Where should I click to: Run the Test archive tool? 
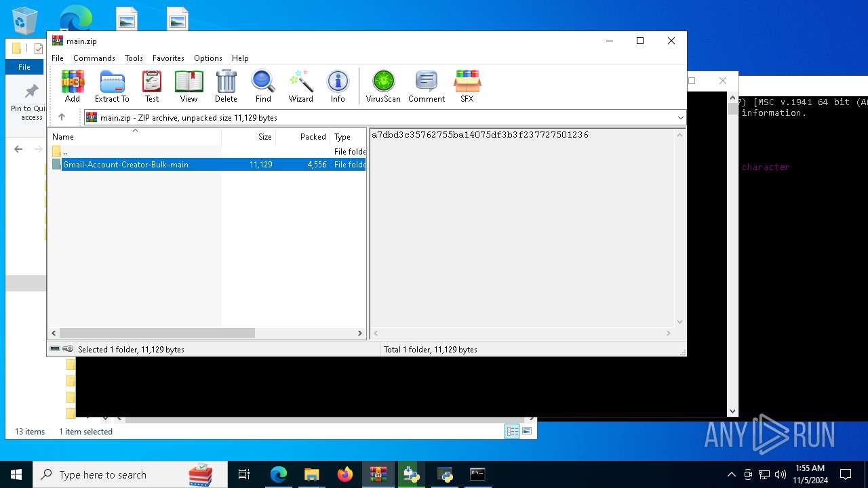point(152,86)
